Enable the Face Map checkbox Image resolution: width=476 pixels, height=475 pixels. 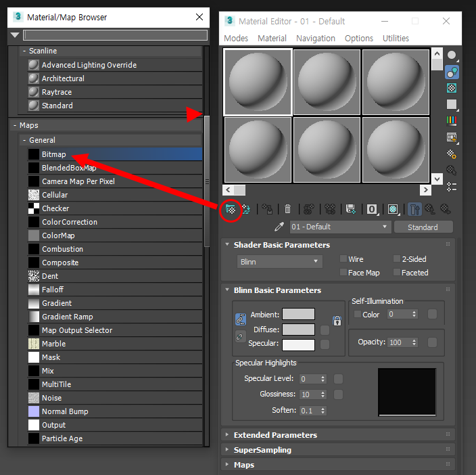click(343, 272)
